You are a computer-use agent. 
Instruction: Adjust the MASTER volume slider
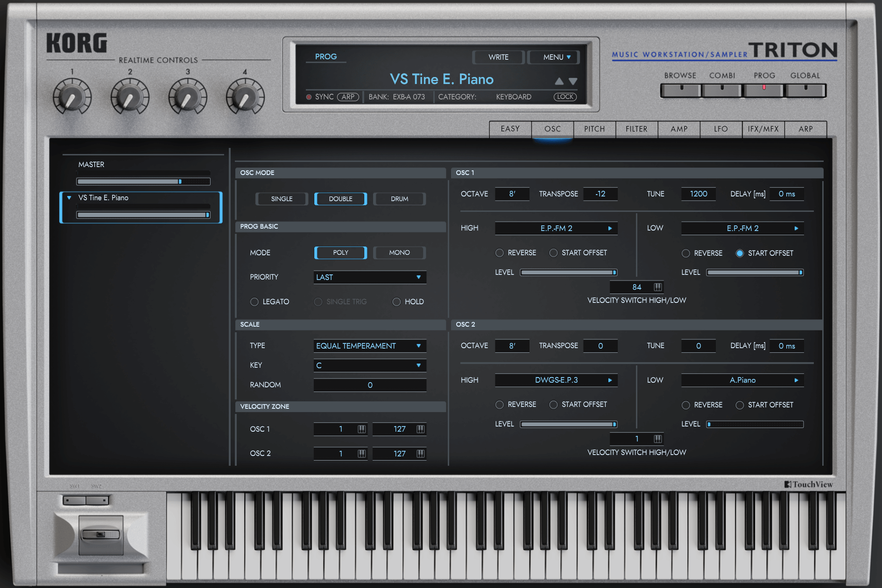pos(143,182)
